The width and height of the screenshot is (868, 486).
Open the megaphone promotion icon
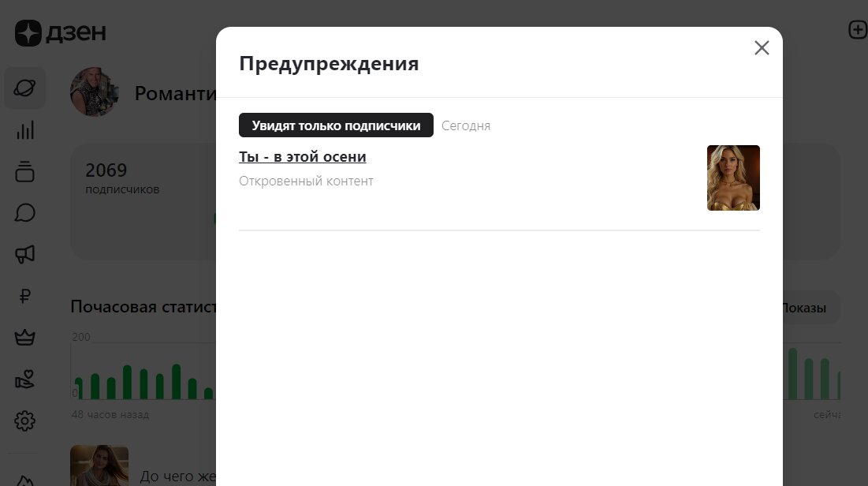click(25, 254)
